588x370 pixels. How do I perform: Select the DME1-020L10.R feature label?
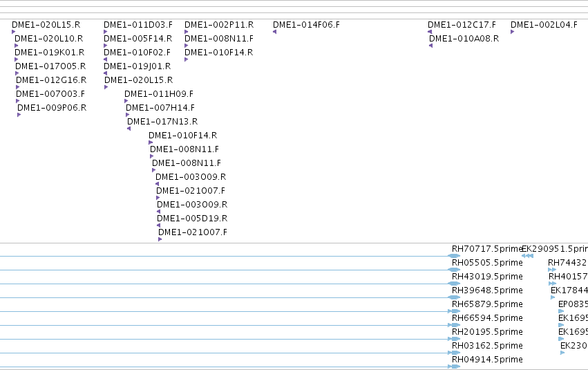(x=49, y=39)
